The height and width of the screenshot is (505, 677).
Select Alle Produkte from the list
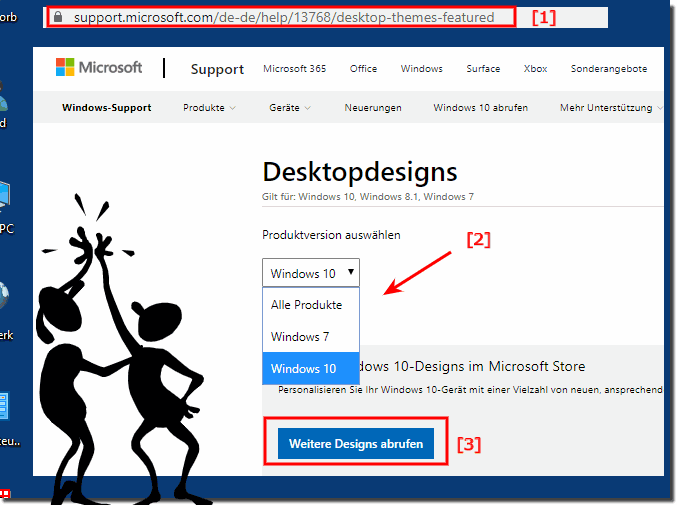311,305
